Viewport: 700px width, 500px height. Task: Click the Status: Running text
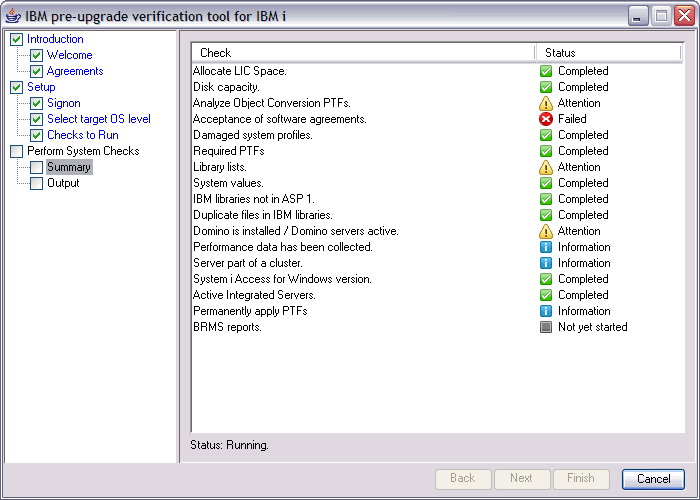229,446
